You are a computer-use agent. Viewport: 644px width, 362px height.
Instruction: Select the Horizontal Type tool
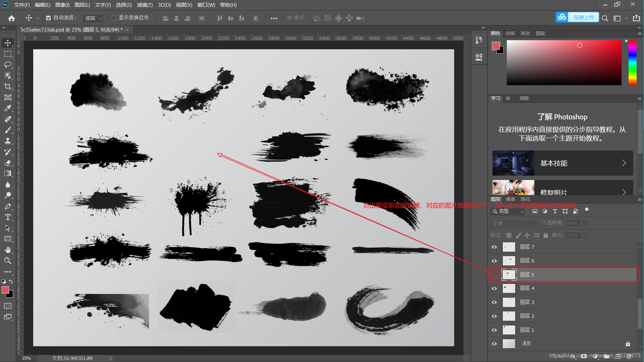pos(8,217)
